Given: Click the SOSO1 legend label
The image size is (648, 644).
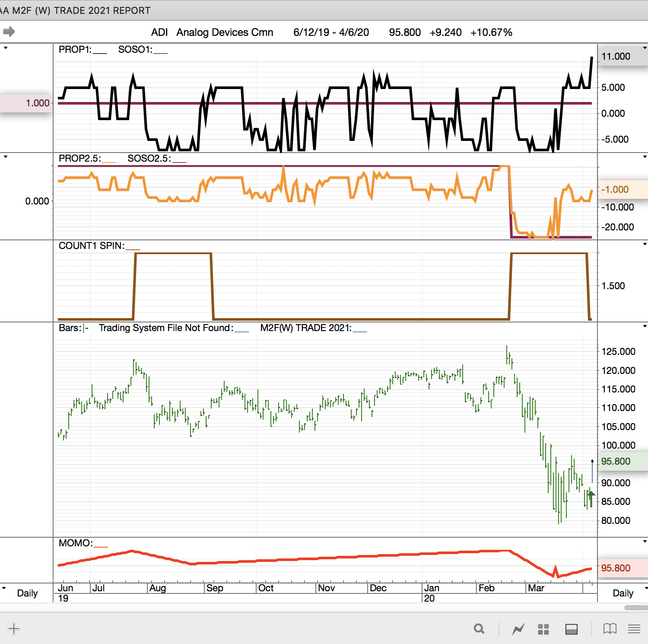Looking at the screenshot, I should click(135, 49).
